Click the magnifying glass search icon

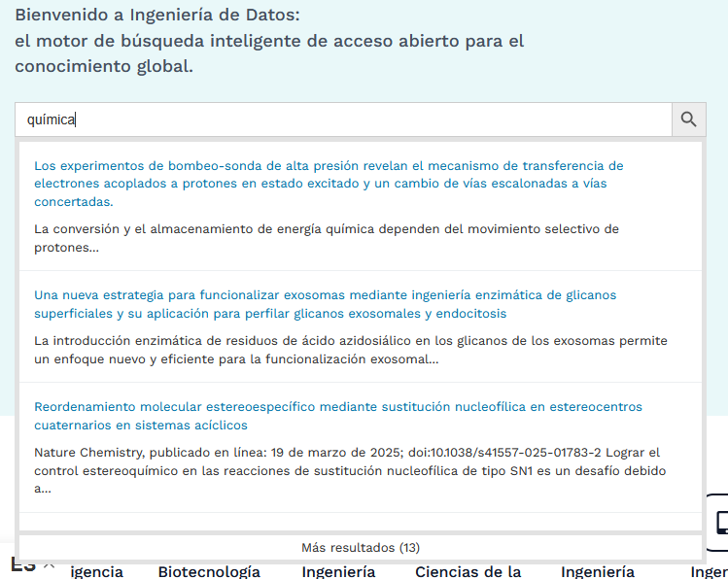click(688, 119)
